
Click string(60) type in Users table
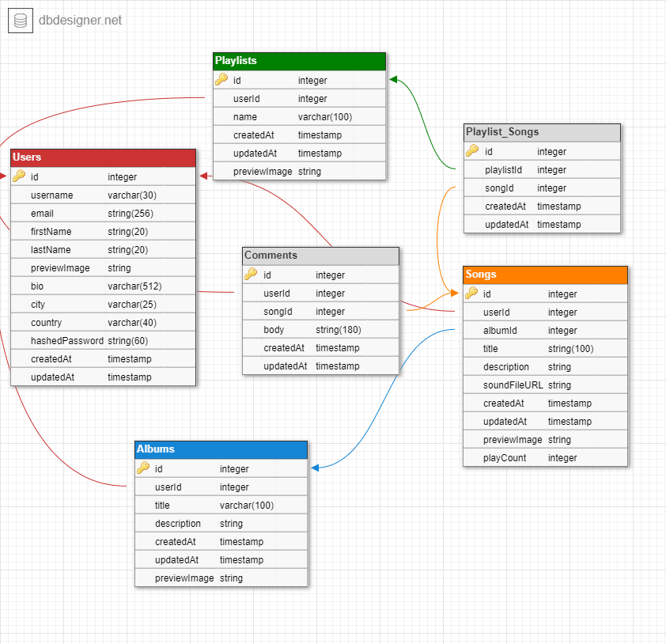(x=128, y=341)
